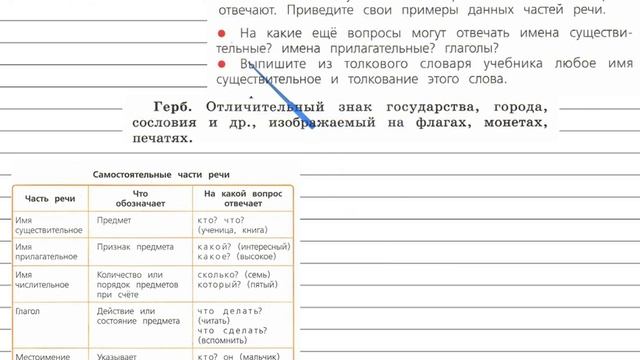Click the phrase 'толкование этого слова'

427,79
